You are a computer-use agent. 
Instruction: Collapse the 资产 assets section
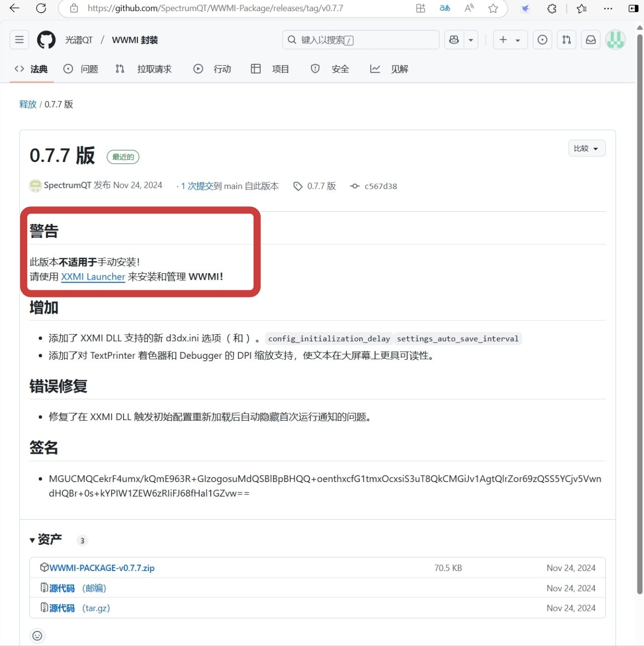pyautogui.click(x=46, y=539)
